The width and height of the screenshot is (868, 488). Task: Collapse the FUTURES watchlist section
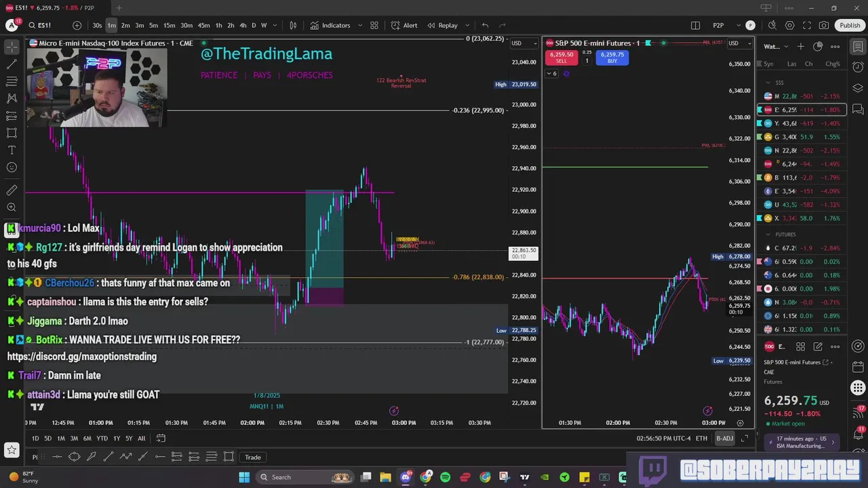[768, 235]
